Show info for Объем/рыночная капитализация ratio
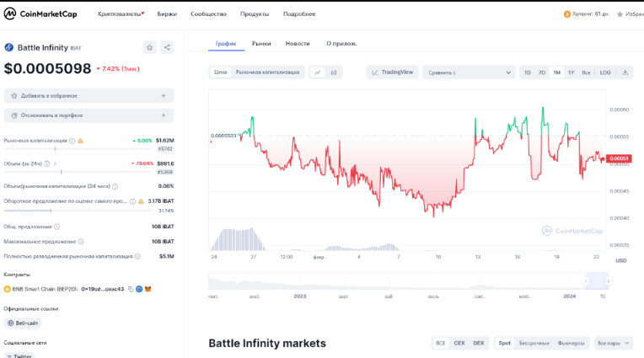 (x=115, y=186)
